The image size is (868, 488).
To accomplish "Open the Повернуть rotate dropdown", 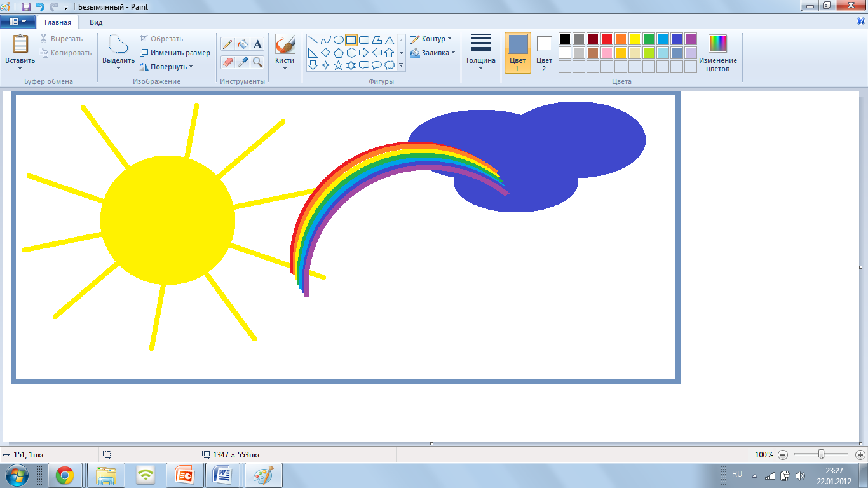I will [166, 67].
